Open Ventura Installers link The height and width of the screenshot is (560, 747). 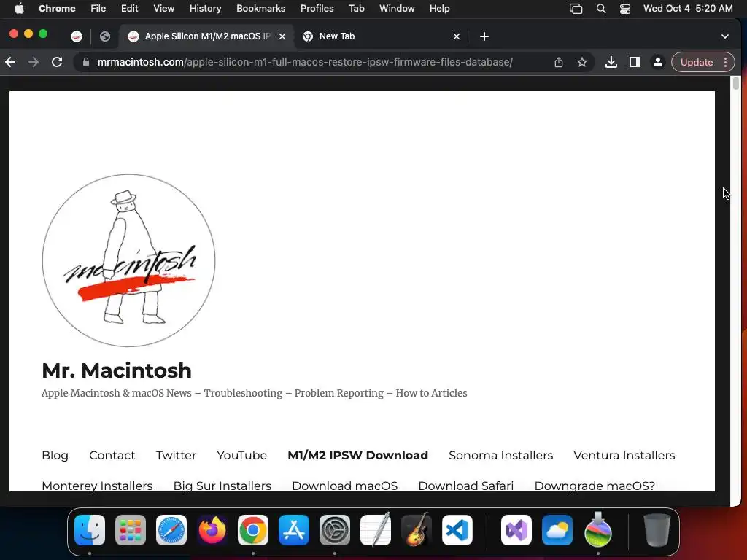pos(624,455)
